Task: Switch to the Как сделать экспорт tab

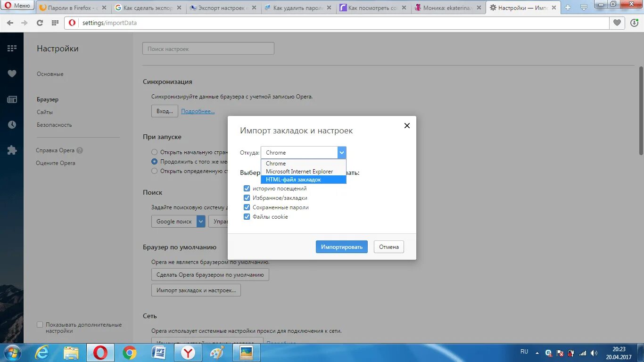Action: pyautogui.click(x=148, y=8)
